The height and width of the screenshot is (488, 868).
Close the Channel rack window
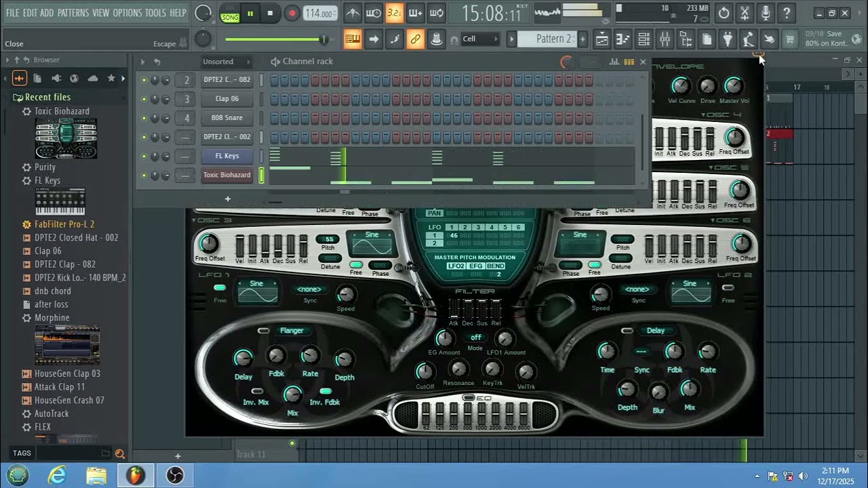(643, 62)
